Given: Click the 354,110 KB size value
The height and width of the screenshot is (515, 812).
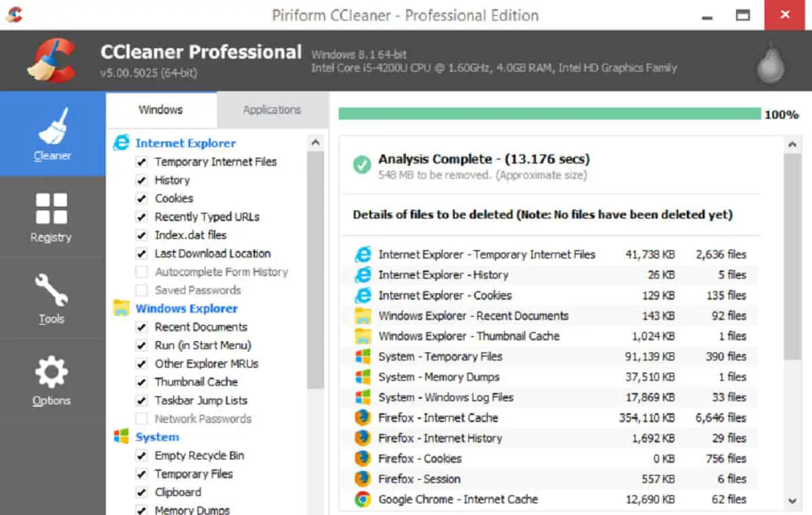Looking at the screenshot, I should (646, 418).
